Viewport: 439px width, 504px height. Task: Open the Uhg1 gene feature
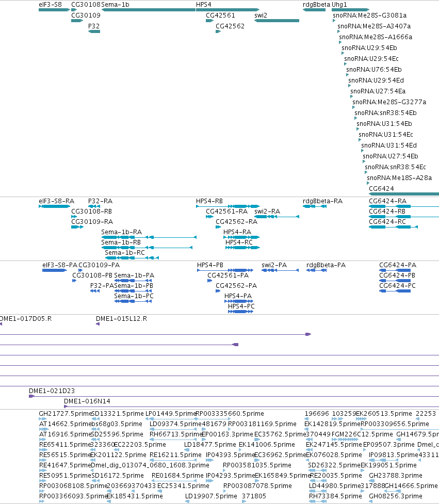[350, 10]
